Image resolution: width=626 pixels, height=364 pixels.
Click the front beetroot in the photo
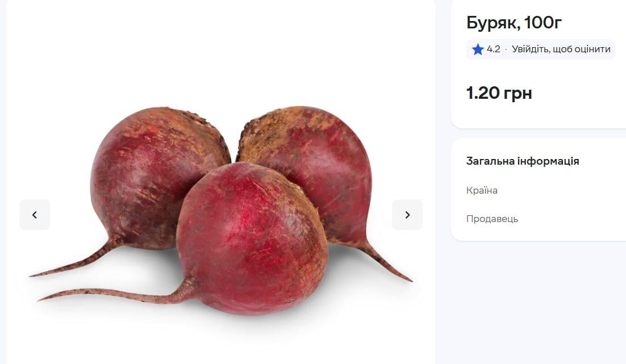click(x=252, y=239)
